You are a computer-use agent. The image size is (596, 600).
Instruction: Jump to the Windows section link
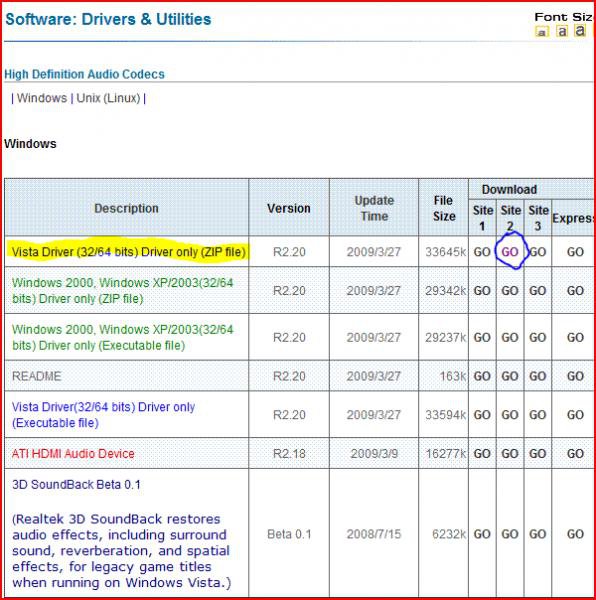(x=42, y=98)
